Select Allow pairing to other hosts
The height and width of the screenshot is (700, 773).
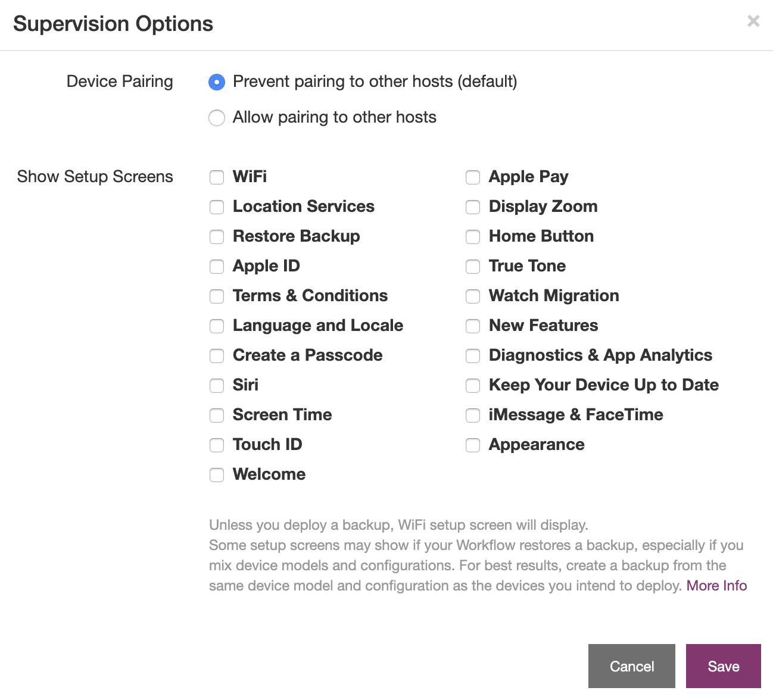click(217, 118)
